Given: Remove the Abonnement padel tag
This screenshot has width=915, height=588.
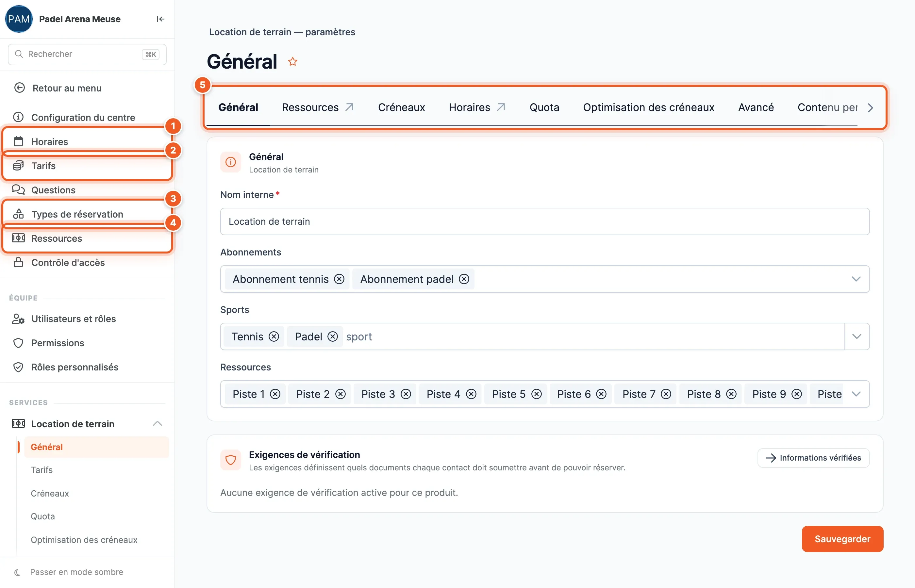Looking at the screenshot, I should 464,279.
